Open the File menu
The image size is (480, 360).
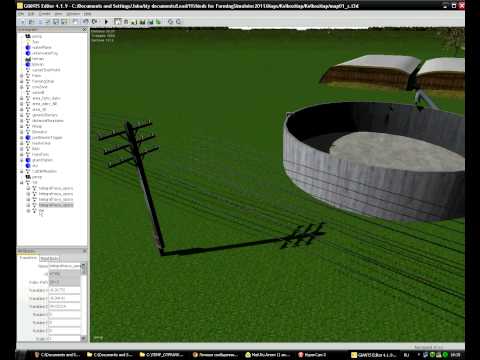[21, 14]
